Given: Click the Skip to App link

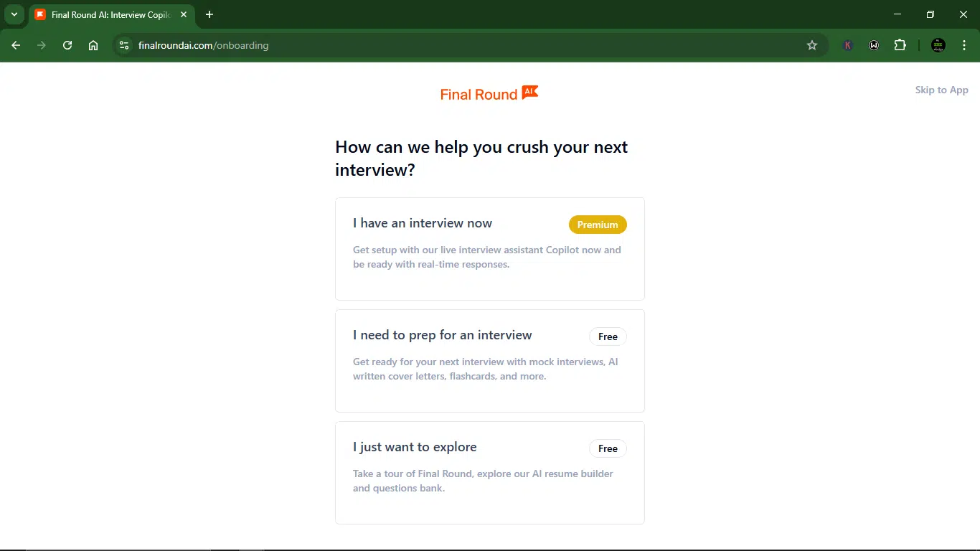Looking at the screenshot, I should (941, 90).
